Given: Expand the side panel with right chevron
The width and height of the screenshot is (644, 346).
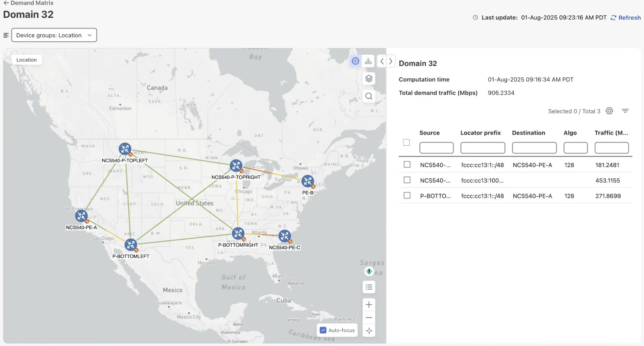Looking at the screenshot, I should coord(391,61).
